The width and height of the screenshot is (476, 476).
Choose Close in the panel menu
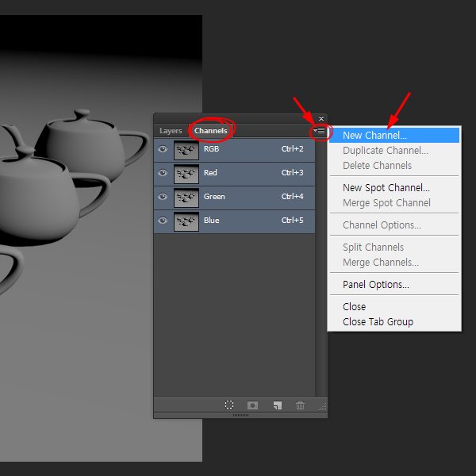pos(394,306)
